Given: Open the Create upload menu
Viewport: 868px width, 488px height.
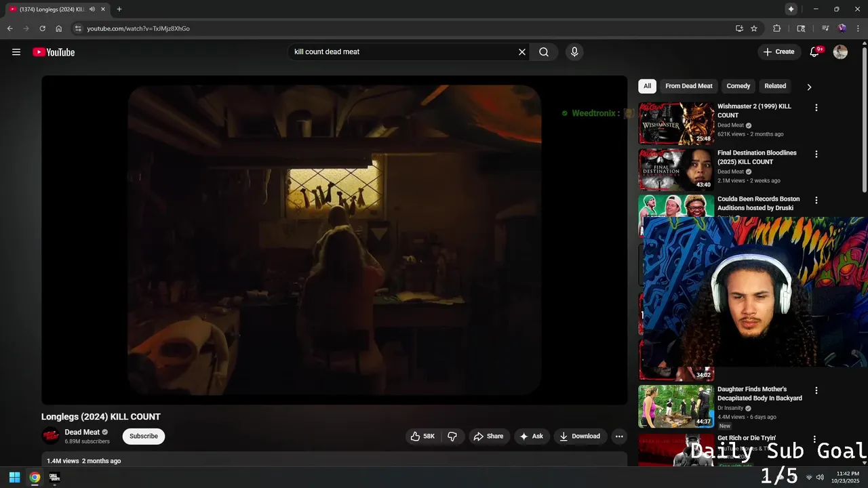Looking at the screenshot, I should pos(778,52).
